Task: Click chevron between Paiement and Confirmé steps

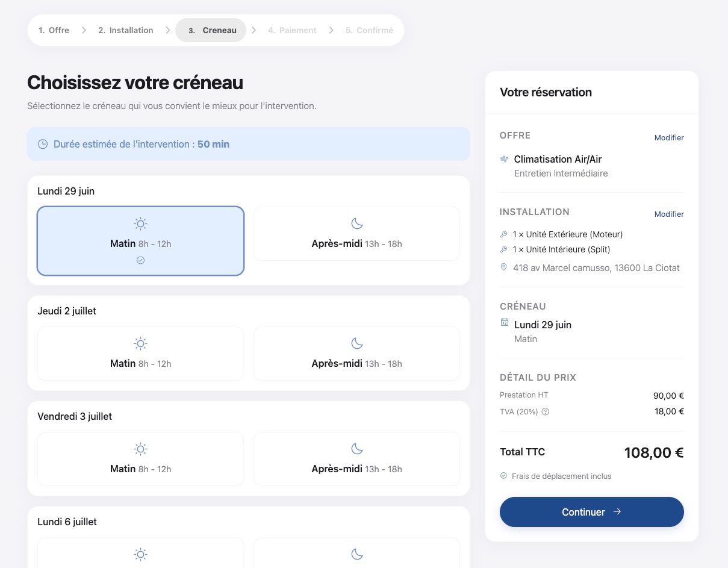Action: pyautogui.click(x=331, y=30)
